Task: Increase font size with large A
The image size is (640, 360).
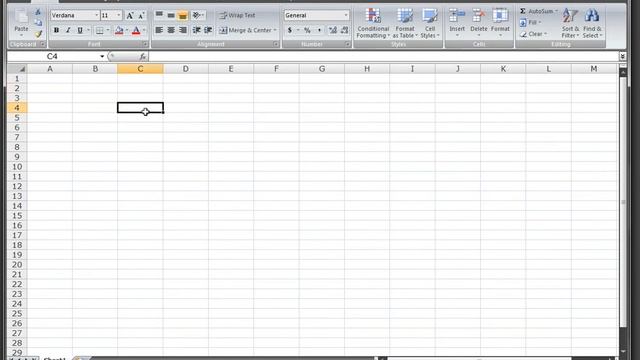Action: coord(129,16)
